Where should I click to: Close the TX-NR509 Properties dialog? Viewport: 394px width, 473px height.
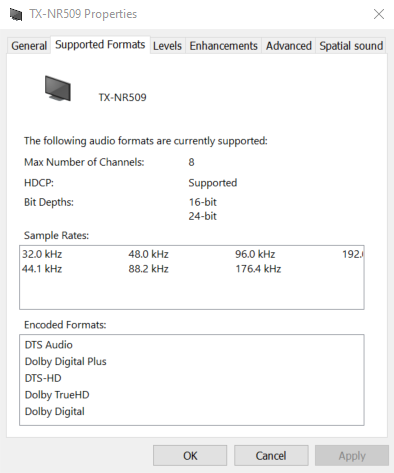[x=379, y=14]
